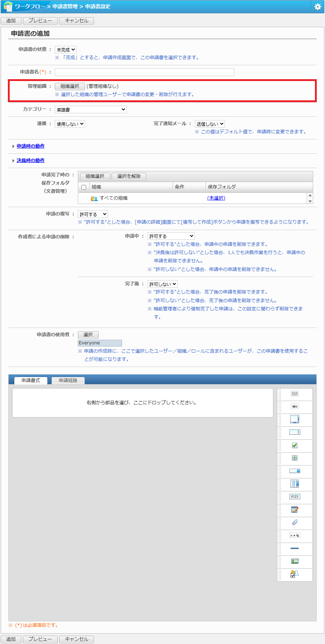Viewport: 325px width, 644px height.
Task: Click the down arrow of folder table scrollbar
Action: [310, 201]
